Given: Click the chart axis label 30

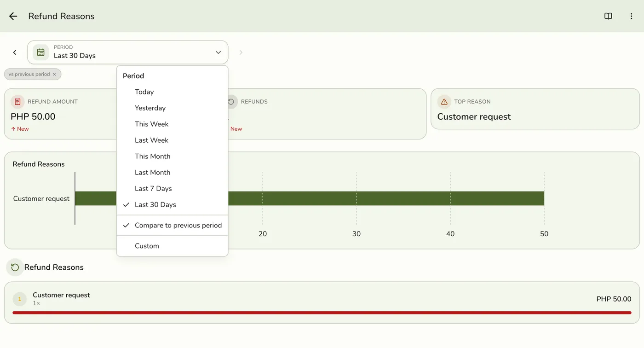Looking at the screenshot, I should [356, 234].
